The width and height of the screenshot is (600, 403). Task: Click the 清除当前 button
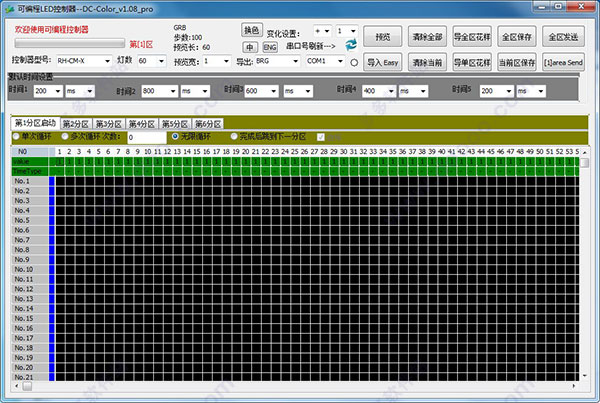427,62
